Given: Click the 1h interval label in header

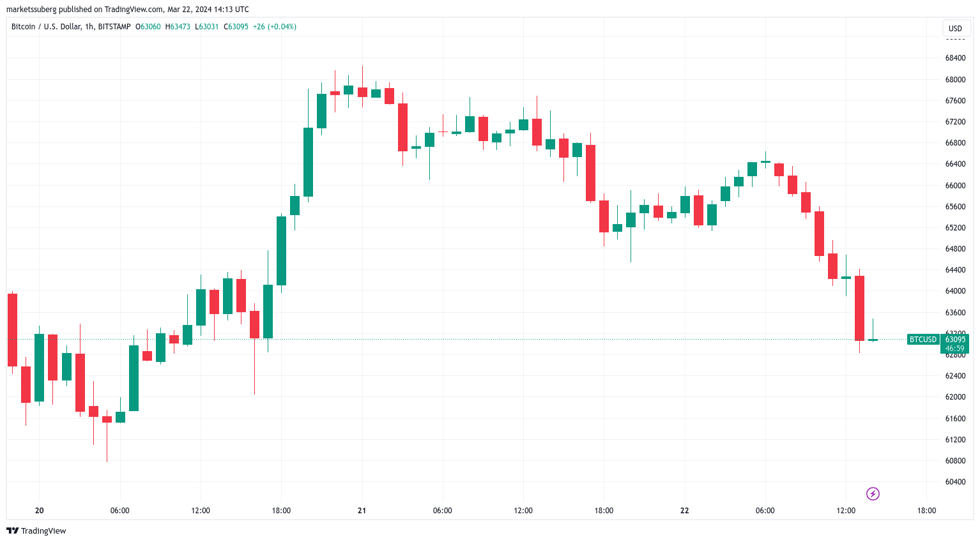Looking at the screenshot, I should 89,27.
